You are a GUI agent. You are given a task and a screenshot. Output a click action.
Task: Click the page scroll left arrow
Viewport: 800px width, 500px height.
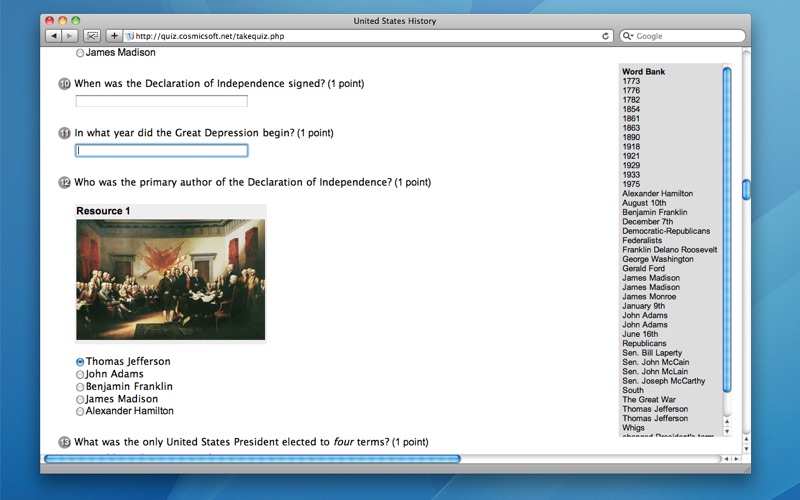tap(726, 459)
